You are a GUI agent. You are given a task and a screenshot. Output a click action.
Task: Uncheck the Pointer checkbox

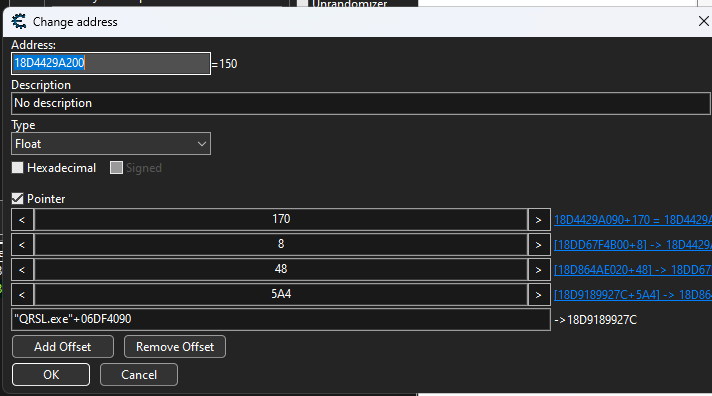pyautogui.click(x=17, y=198)
